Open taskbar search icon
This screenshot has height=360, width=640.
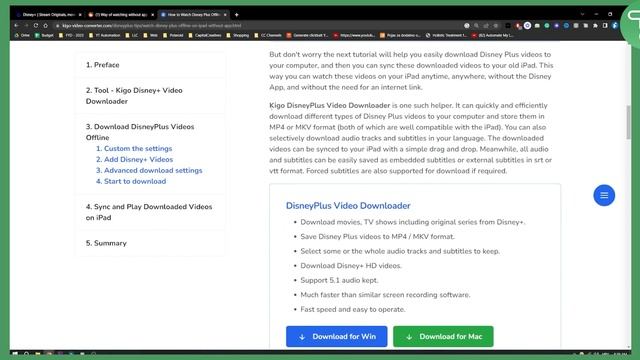point(26,353)
